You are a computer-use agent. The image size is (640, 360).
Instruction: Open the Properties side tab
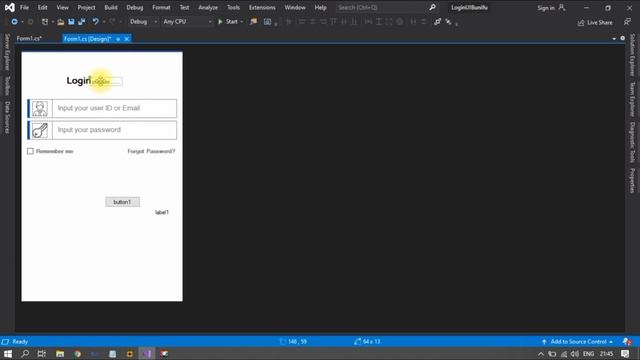632,180
